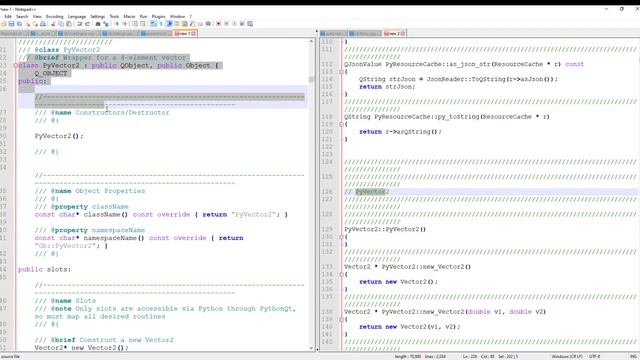
Task: Close the 'new 2' tab
Action: pos(403,33)
